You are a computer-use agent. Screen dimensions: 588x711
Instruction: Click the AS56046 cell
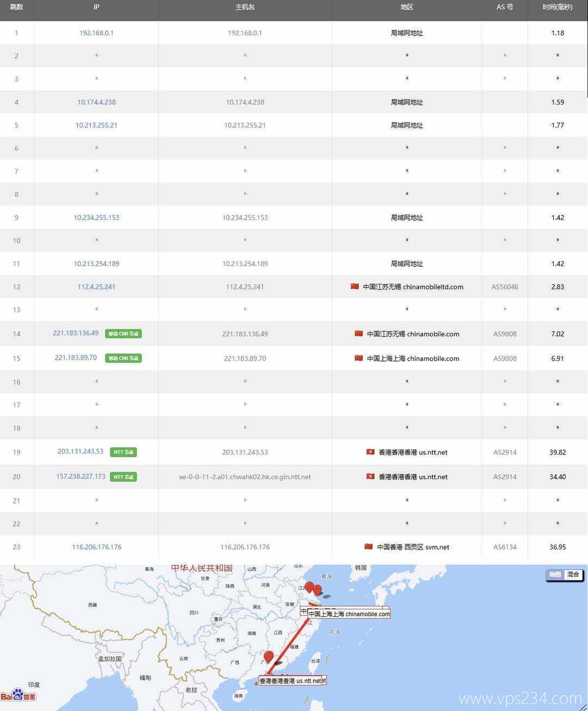click(x=505, y=287)
